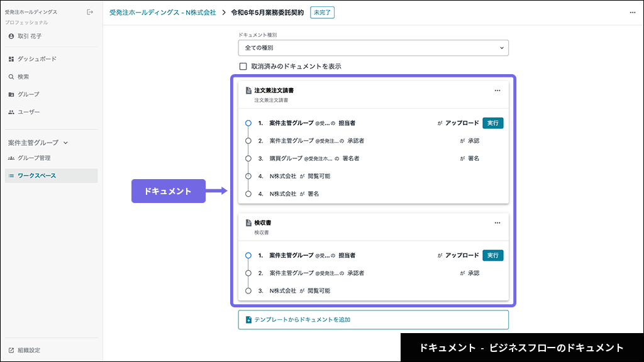Open the 注文兼注文請書 card options menu

tap(497, 90)
